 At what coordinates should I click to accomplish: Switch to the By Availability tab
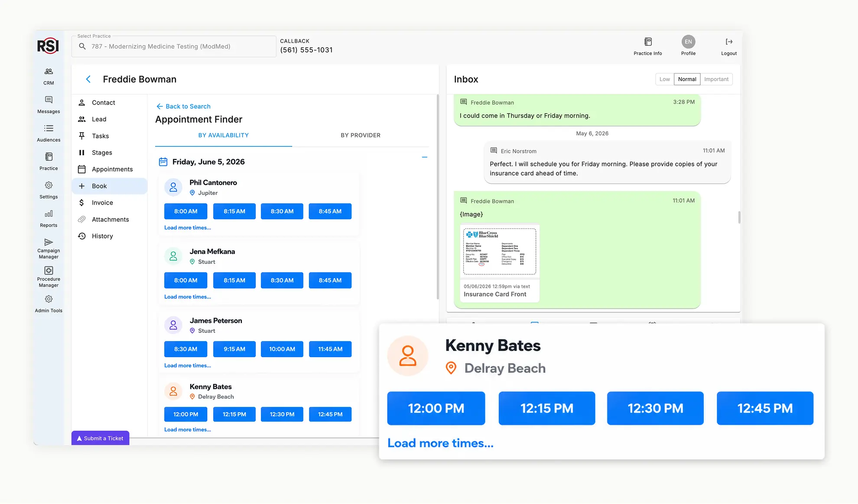click(224, 135)
